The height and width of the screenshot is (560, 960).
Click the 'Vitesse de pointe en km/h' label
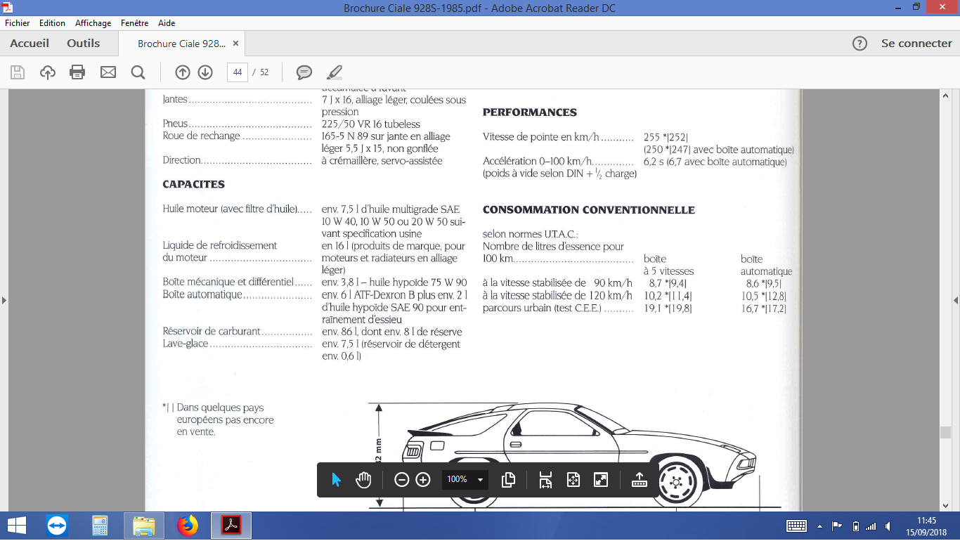pos(541,138)
